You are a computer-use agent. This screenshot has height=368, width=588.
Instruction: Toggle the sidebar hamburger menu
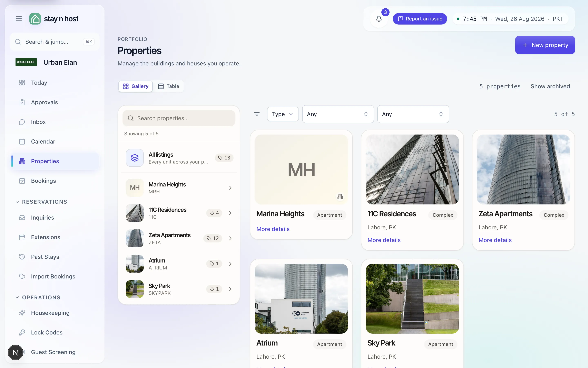[x=19, y=19]
